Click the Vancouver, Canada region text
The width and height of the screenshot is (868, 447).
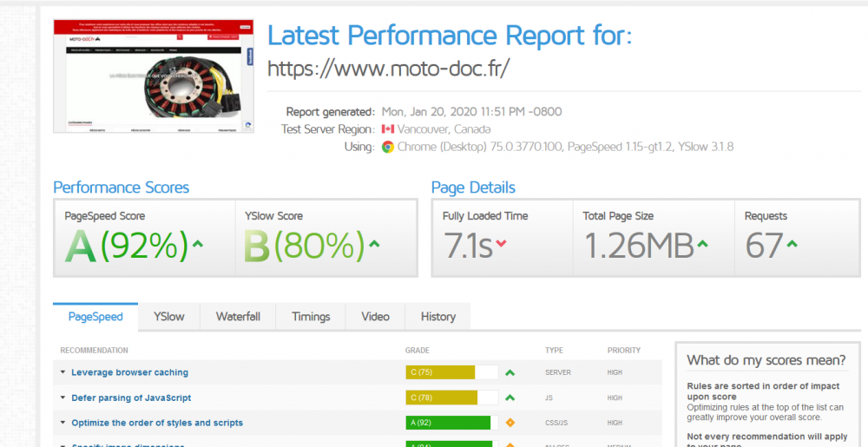coord(444,129)
